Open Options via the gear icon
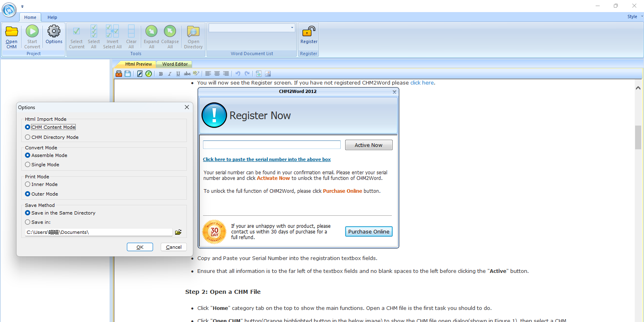The height and width of the screenshot is (322, 644). pos(54,31)
